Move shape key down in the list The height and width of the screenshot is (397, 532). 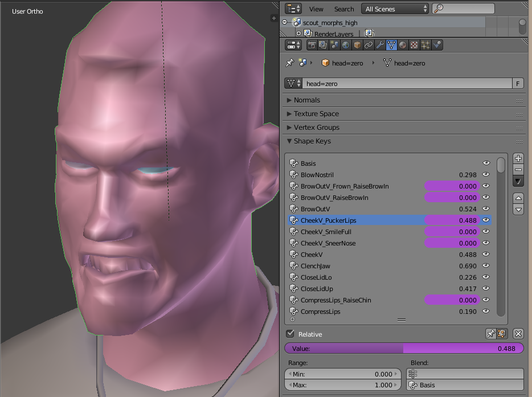point(518,210)
